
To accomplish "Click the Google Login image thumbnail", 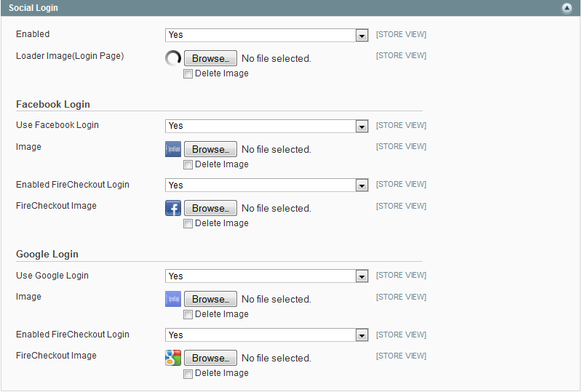I will coord(173,299).
